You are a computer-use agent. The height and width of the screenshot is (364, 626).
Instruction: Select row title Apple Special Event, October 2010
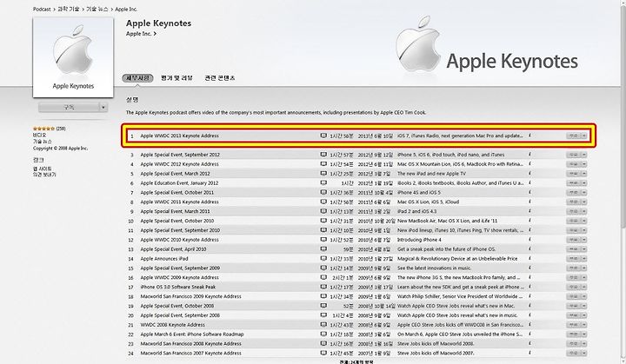pyautogui.click(x=177, y=221)
